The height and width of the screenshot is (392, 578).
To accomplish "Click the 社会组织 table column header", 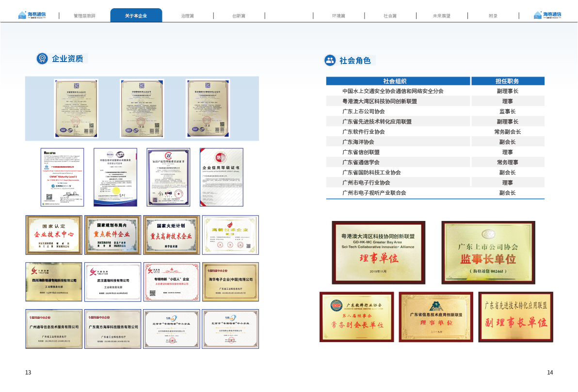I will click(x=395, y=81).
